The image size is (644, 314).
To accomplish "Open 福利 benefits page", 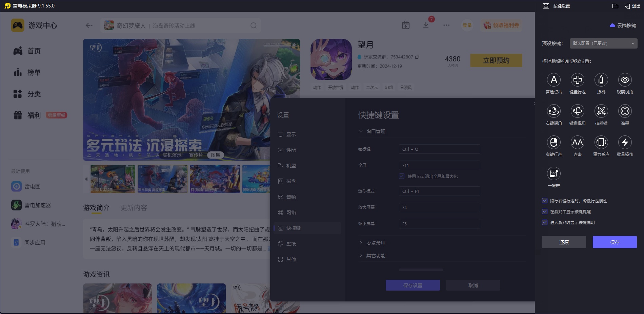I will point(27,115).
